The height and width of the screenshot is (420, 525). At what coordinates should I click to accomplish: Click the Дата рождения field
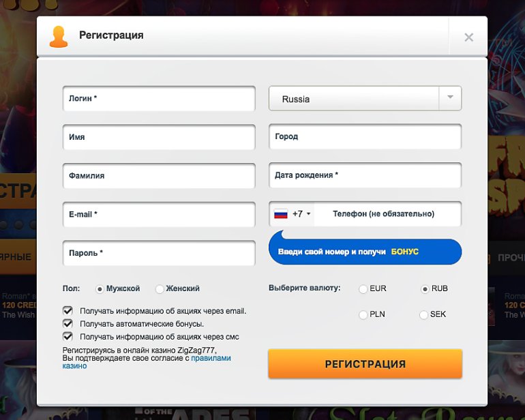tap(365, 175)
